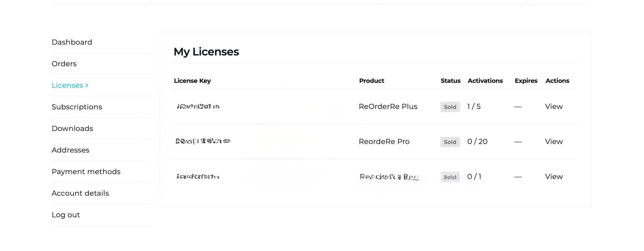
Task: Open the Dashboard account page
Action: [72, 42]
